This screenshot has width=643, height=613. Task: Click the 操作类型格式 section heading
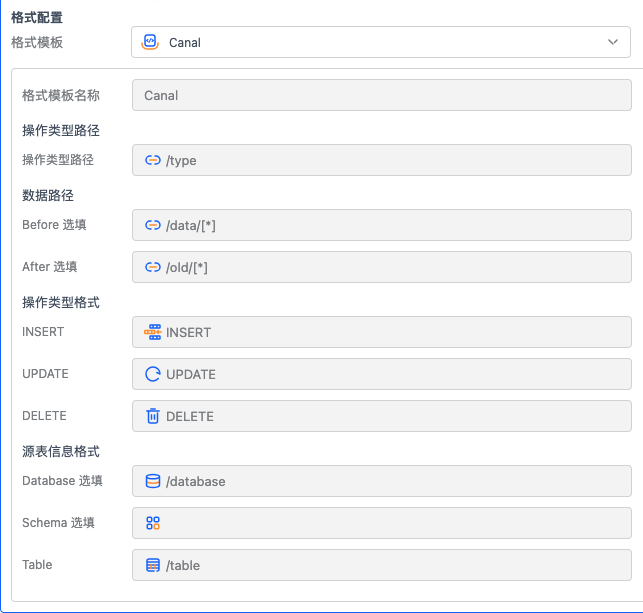pos(61,303)
